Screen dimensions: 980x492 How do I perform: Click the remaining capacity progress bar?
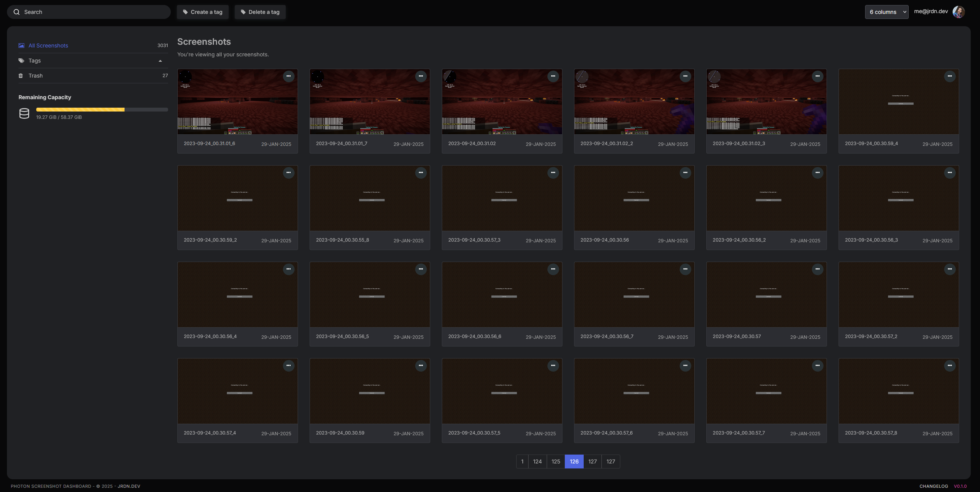[x=102, y=110]
